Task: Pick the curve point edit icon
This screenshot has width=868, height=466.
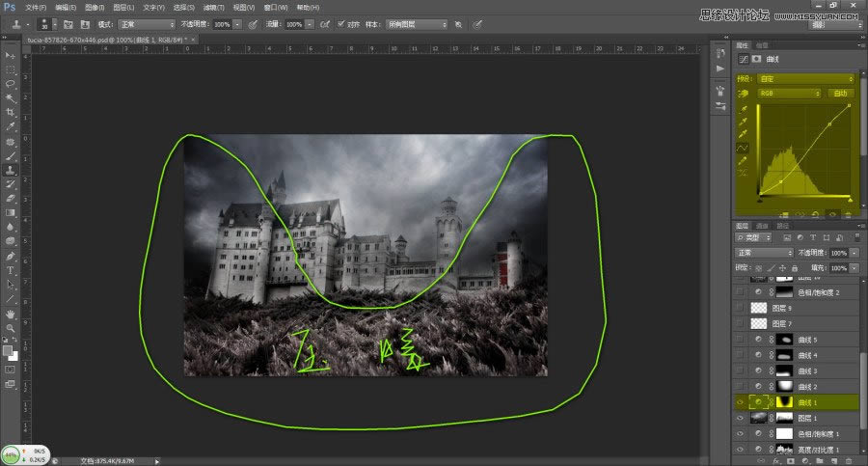Action: pos(743,147)
